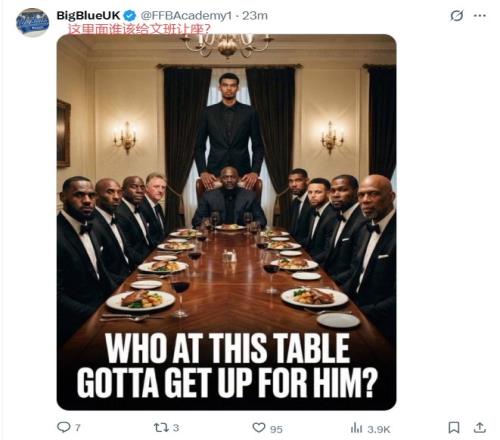Click the Grok explain icon
This screenshot has width=500, height=440.
[456, 15]
